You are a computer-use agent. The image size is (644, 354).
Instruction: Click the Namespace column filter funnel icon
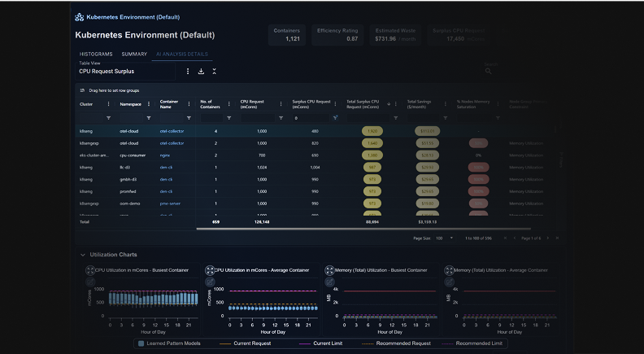pos(149,118)
